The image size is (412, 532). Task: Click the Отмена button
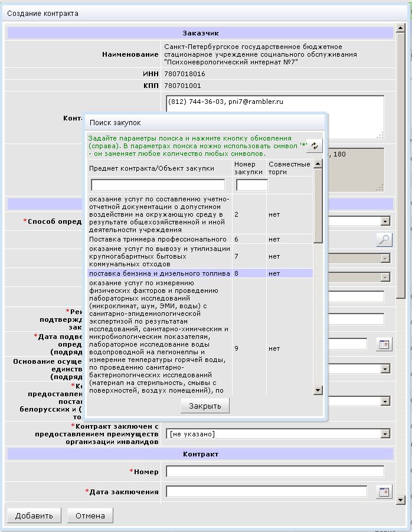pos(90,515)
